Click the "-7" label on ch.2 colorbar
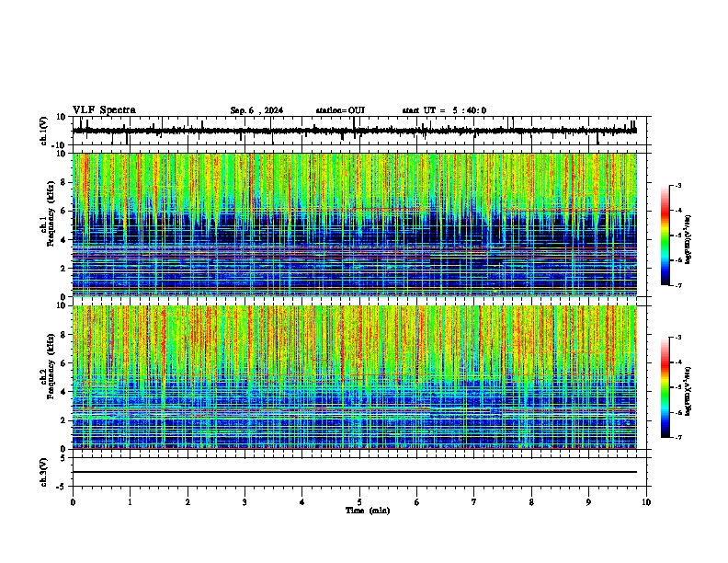The image size is (728, 563). (678, 437)
